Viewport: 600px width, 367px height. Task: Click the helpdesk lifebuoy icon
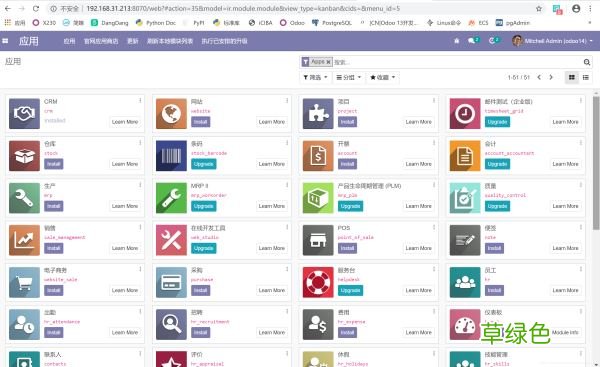(318, 282)
